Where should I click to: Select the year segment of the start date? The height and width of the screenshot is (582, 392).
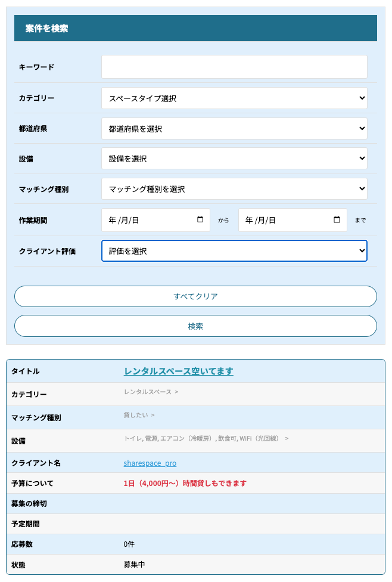[x=112, y=220]
